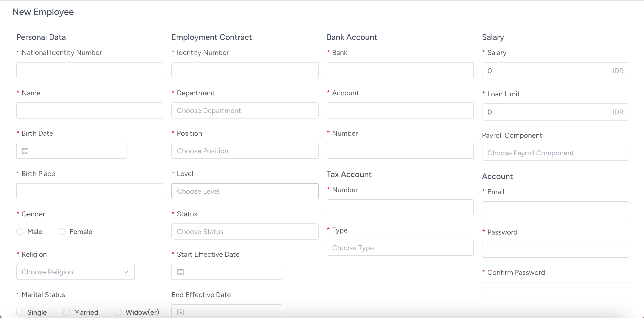Open the tax Choose Type dropdown
The image size is (644, 318).
tap(400, 248)
